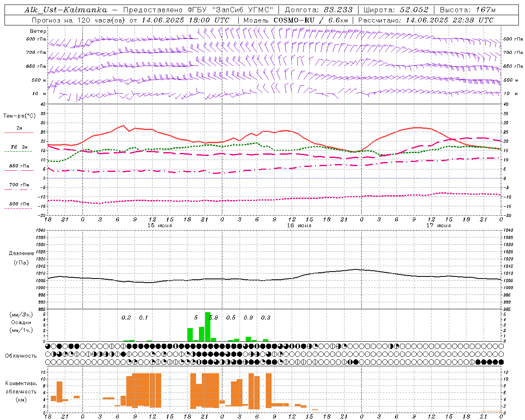Click the 700 гПа temperature legend entry

[19, 185]
